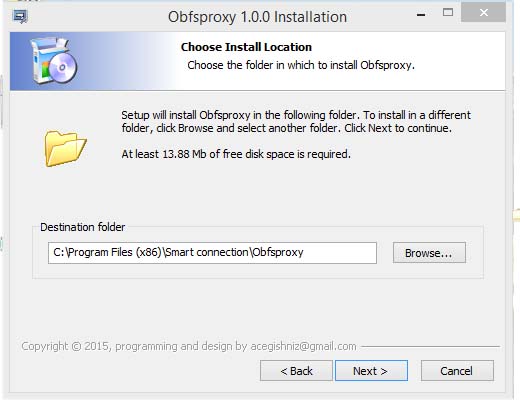Go to previous step with < Back

point(296,371)
